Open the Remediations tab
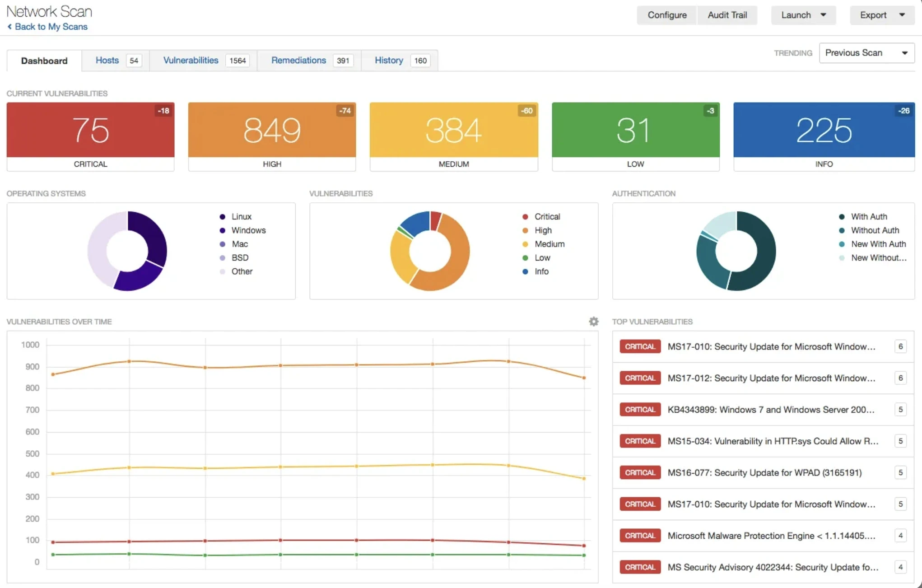Viewport: 922px width, 588px height. click(298, 60)
